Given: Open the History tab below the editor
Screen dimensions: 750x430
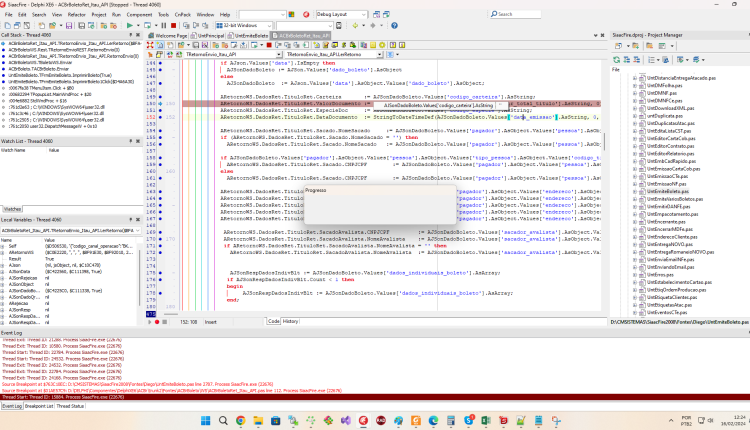Looking at the screenshot, I should 290,321.
